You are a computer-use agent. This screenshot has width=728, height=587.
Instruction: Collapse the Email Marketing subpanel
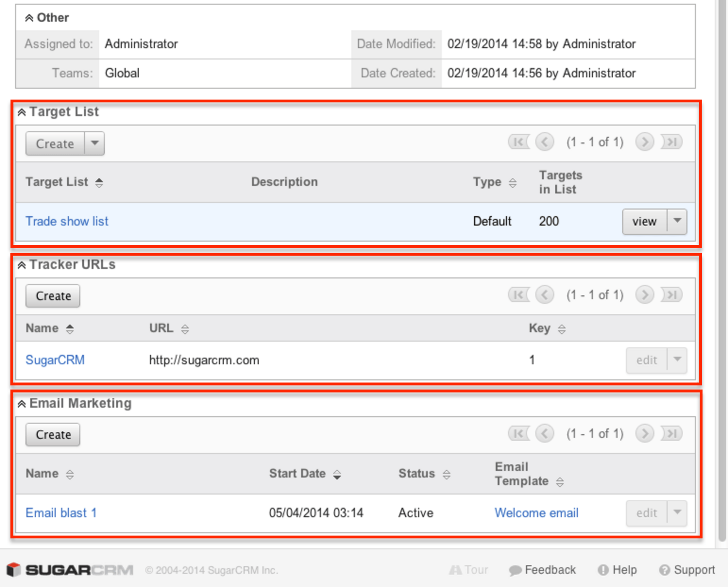coord(22,404)
